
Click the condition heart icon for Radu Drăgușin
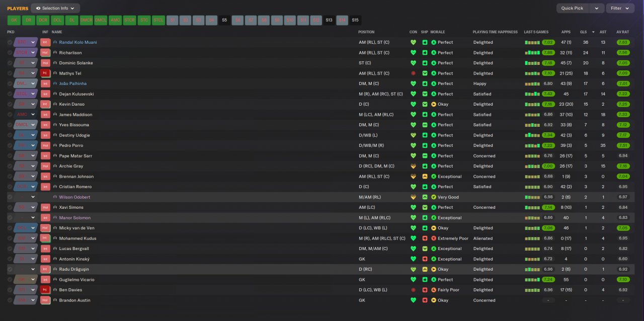click(413, 269)
